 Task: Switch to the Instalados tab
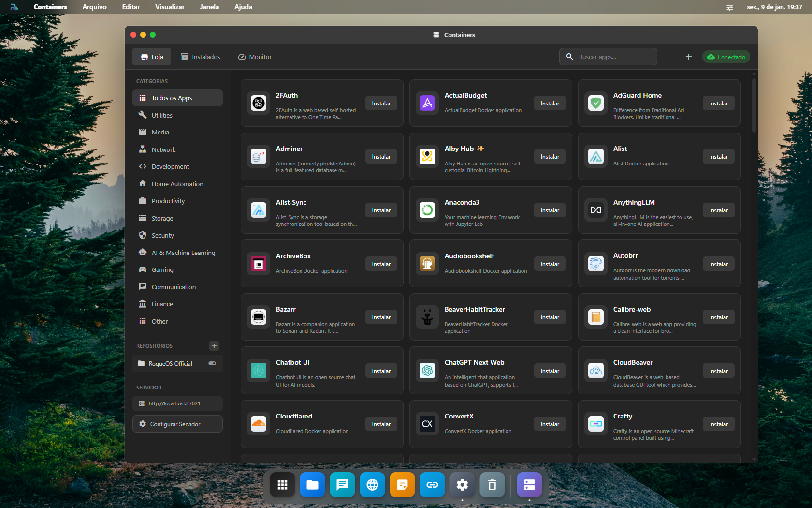pyautogui.click(x=201, y=57)
